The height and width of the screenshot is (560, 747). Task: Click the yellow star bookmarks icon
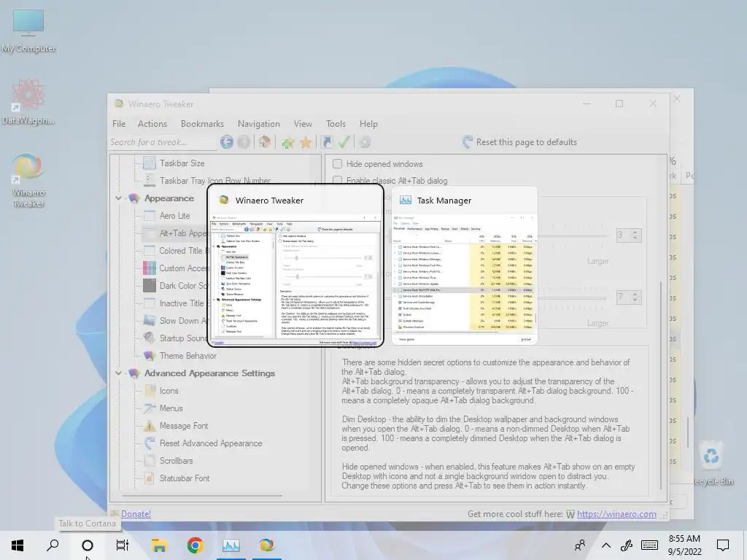click(x=306, y=142)
